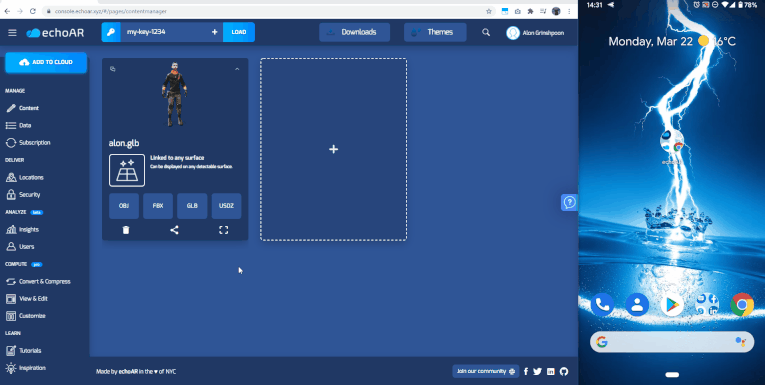Tap the phone's home navigation pill

pyautogui.click(x=672, y=375)
